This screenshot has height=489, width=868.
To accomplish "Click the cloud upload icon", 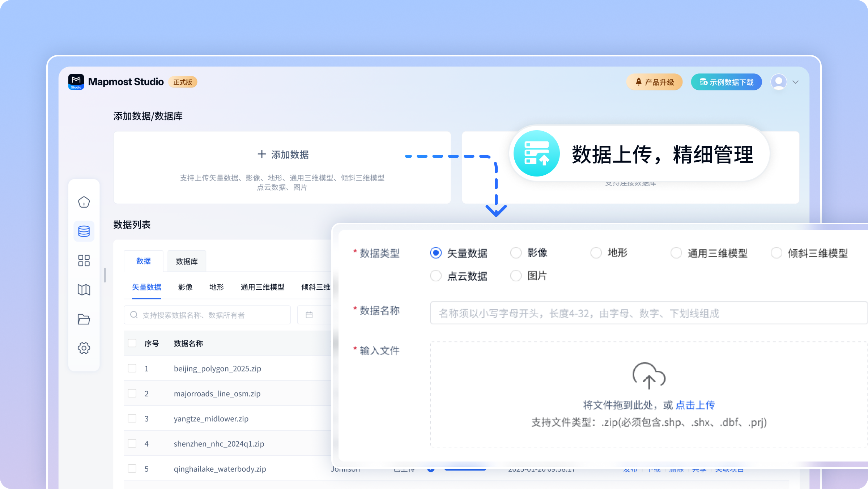I will [x=649, y=376].
